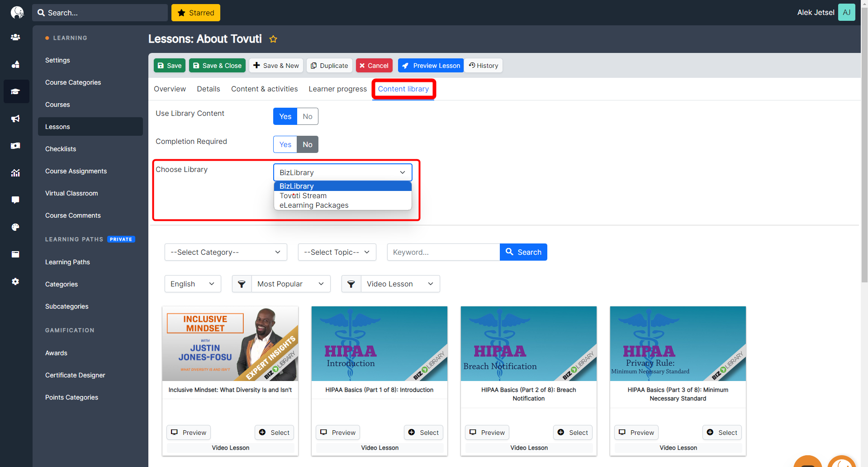Viewport: 868px width, 467px height.
Task: Select the Inclusive Mindset lesson
Action: point(274,432)
